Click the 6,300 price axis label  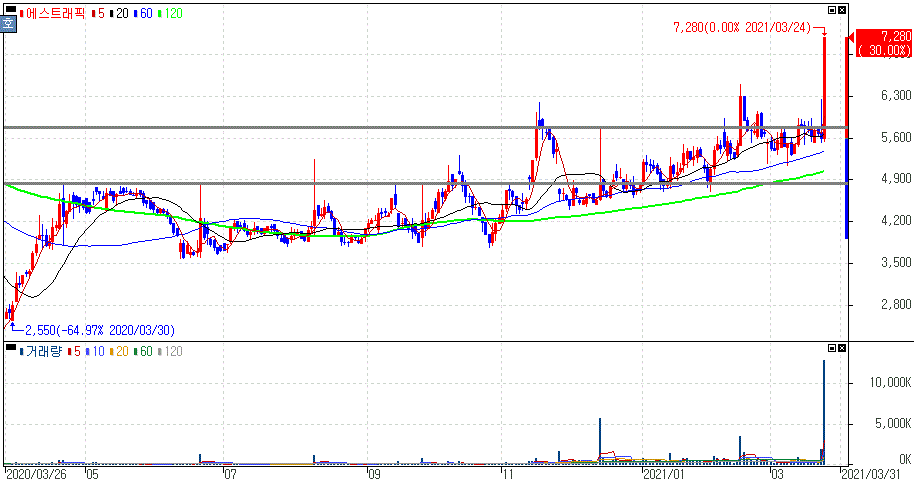(896, 95)
